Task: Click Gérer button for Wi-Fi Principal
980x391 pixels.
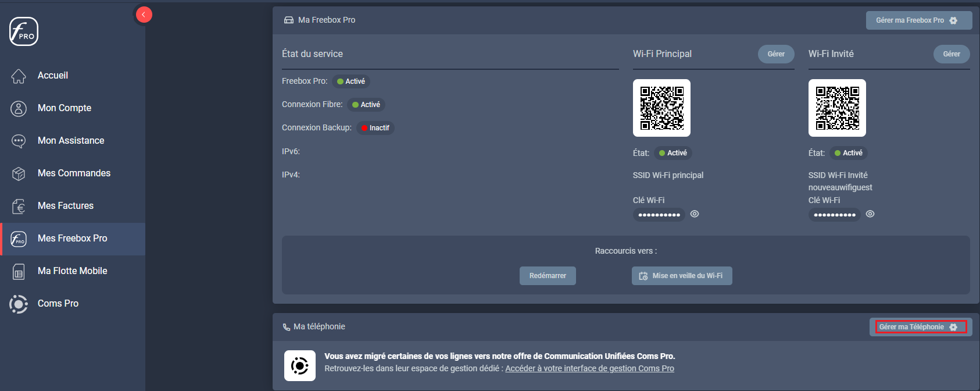Action: pos(776,54)
